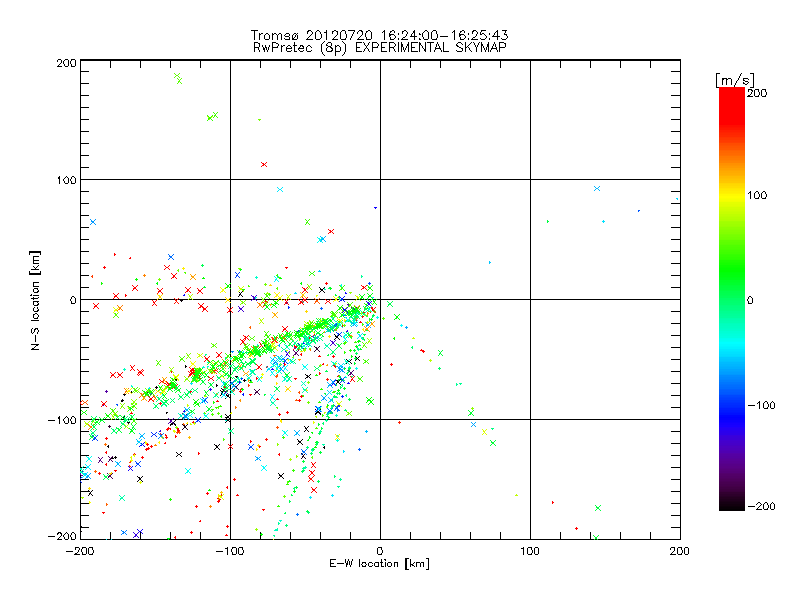Select the RwPretec EXPERIMENTAL SKYMAP subtitle
Viewport: 800px width, 600px height.
pyautogui.click(x=379, y=46)
